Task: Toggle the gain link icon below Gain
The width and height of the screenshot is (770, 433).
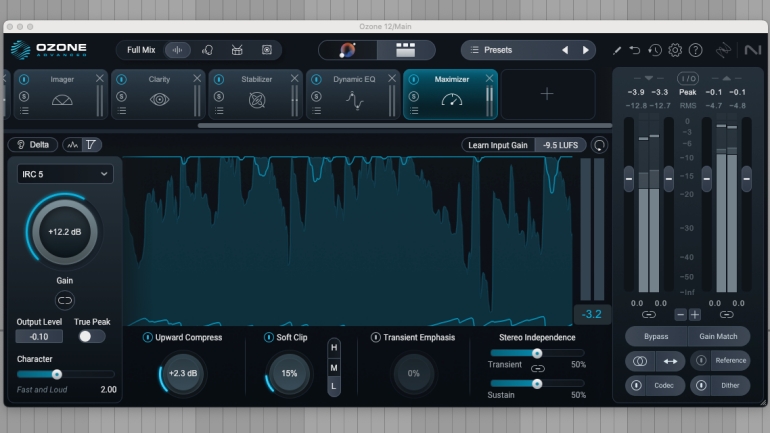Action: (65, 300)
